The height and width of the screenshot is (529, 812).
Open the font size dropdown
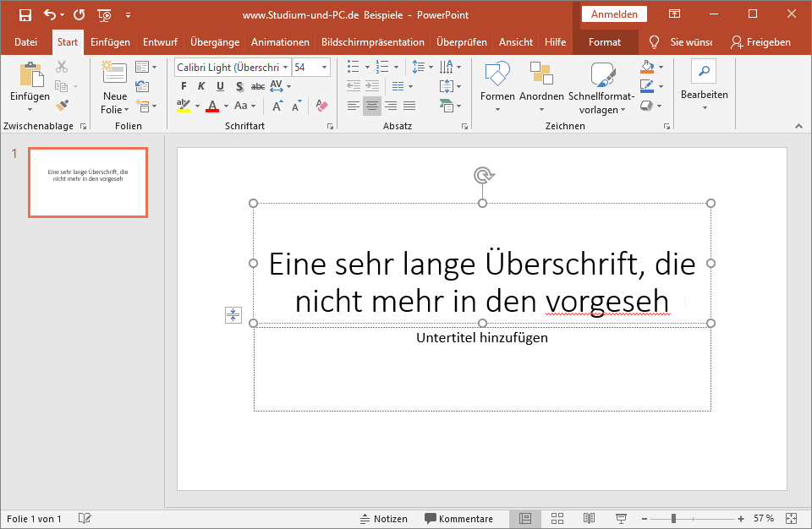coord(325,68)
